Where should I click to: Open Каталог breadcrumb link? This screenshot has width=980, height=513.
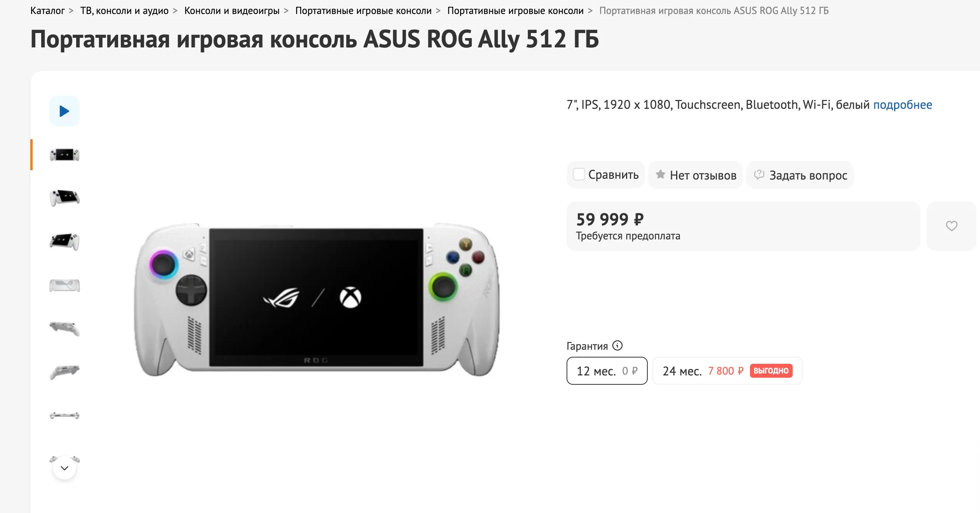[x=47, y=11]
